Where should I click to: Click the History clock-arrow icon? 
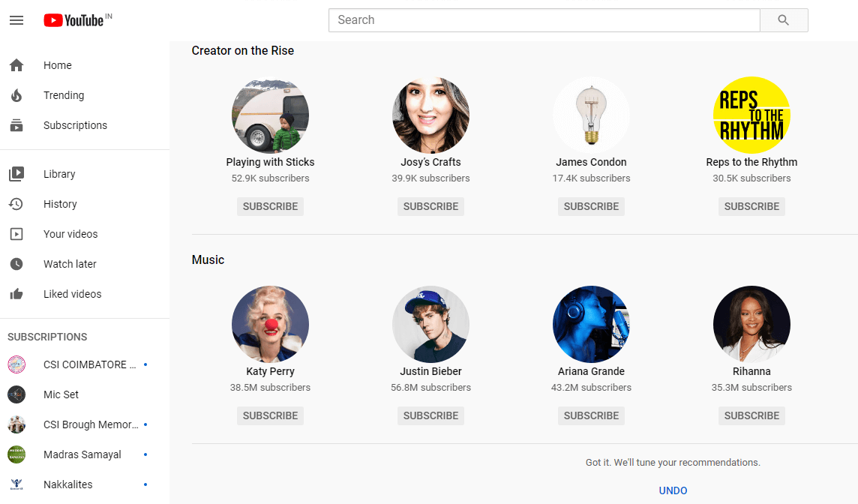pyautogui.click(x=16, y=204)
